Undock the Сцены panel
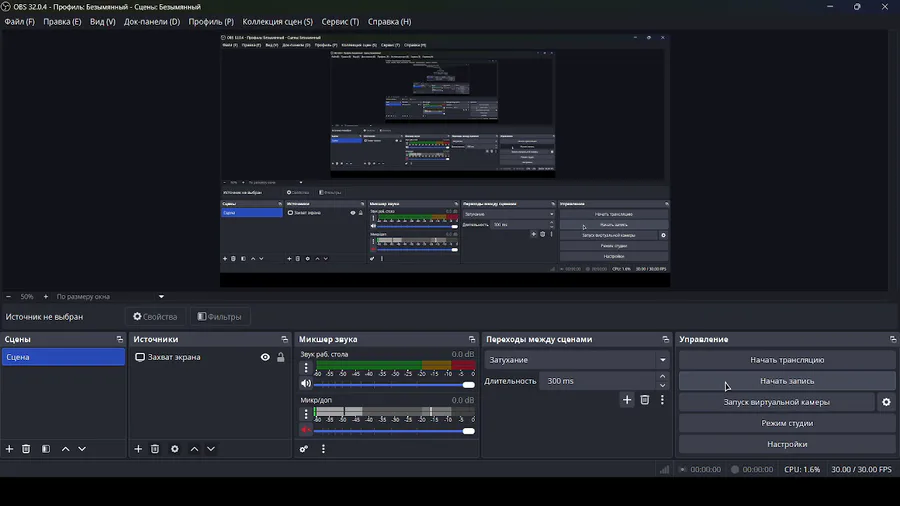The height and width of the screenshot is (506, 900). pyautogui.click(x=119, y=339)
